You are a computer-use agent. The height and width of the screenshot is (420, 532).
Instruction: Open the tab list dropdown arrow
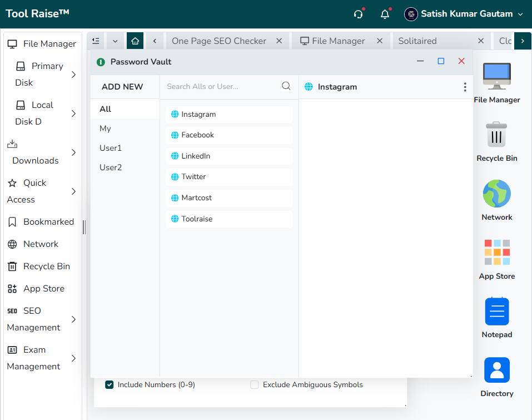click(x=116, y=41)
